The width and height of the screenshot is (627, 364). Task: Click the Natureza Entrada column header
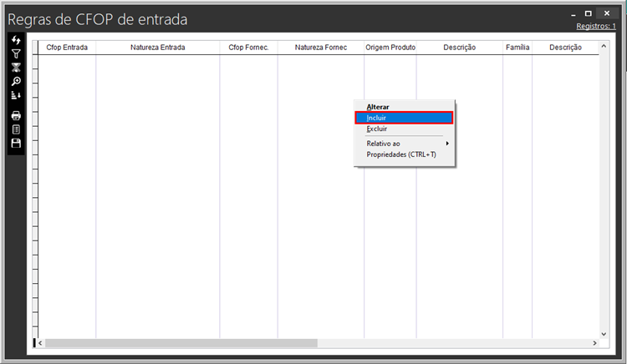point(157,48)
